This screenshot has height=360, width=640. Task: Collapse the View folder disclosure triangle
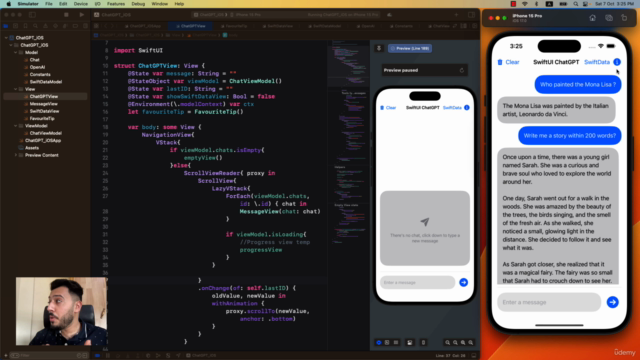coord(16,89)
